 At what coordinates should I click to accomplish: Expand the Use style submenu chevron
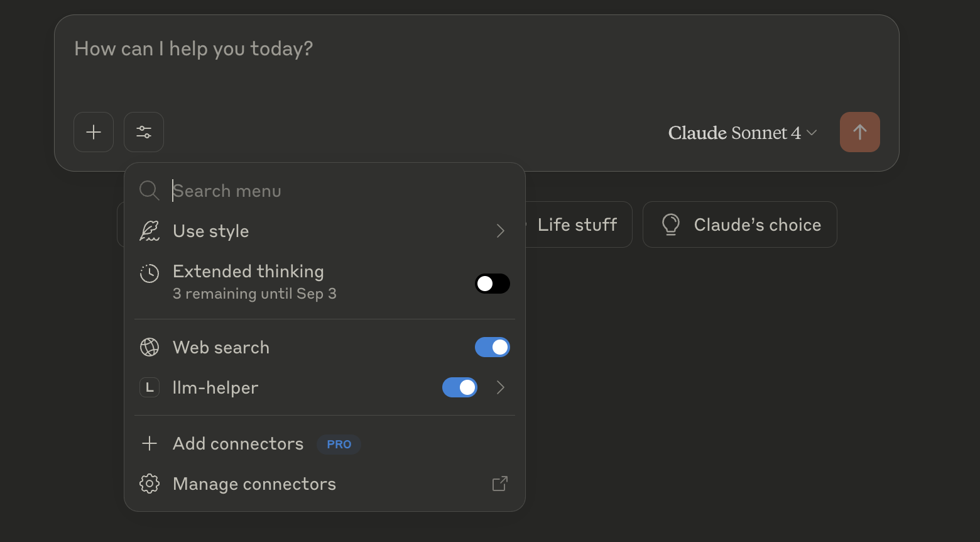click(501, 231)
